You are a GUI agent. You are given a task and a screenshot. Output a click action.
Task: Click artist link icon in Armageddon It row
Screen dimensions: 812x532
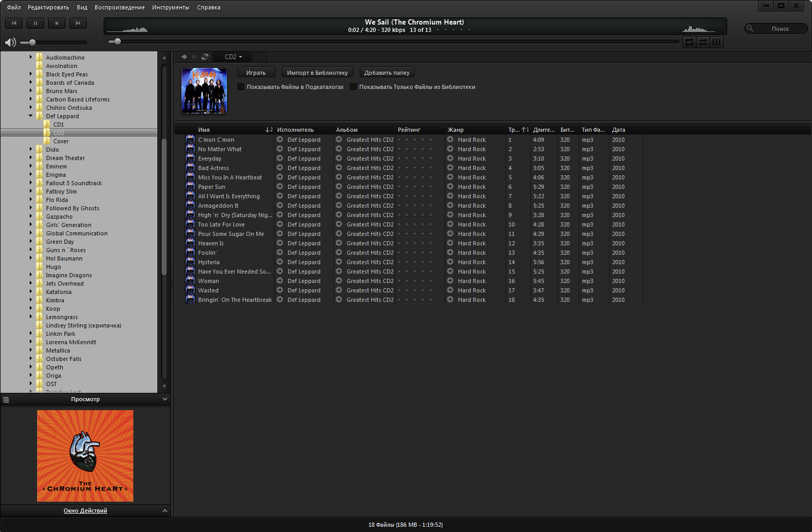point(280,206)
